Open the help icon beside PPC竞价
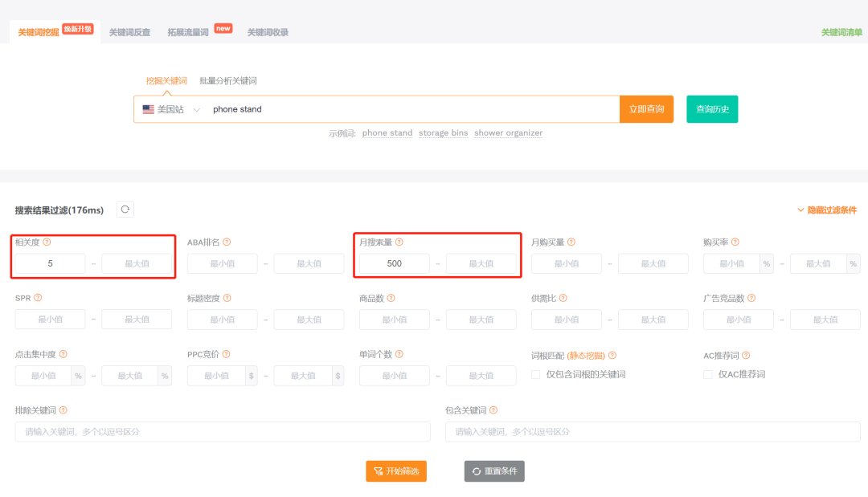Screen dimensions: 868x497 coord(227,353)
